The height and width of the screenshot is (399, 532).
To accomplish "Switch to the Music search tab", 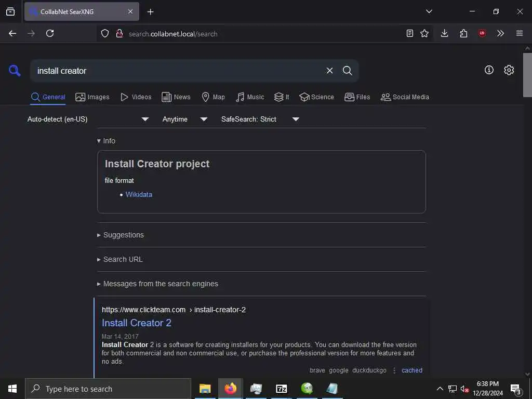I will pyautogui.click(x=250, y=97).
